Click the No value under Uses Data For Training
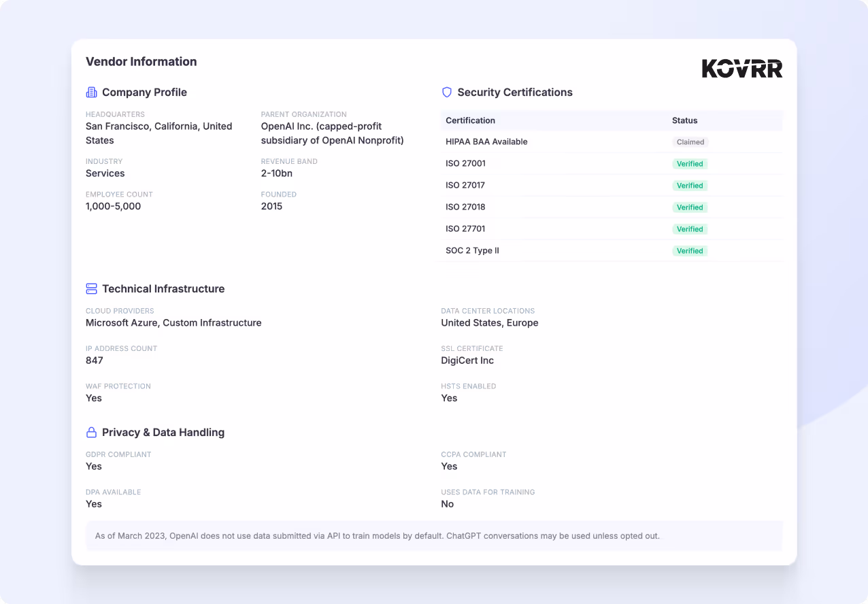 click(x=447, y=503)
